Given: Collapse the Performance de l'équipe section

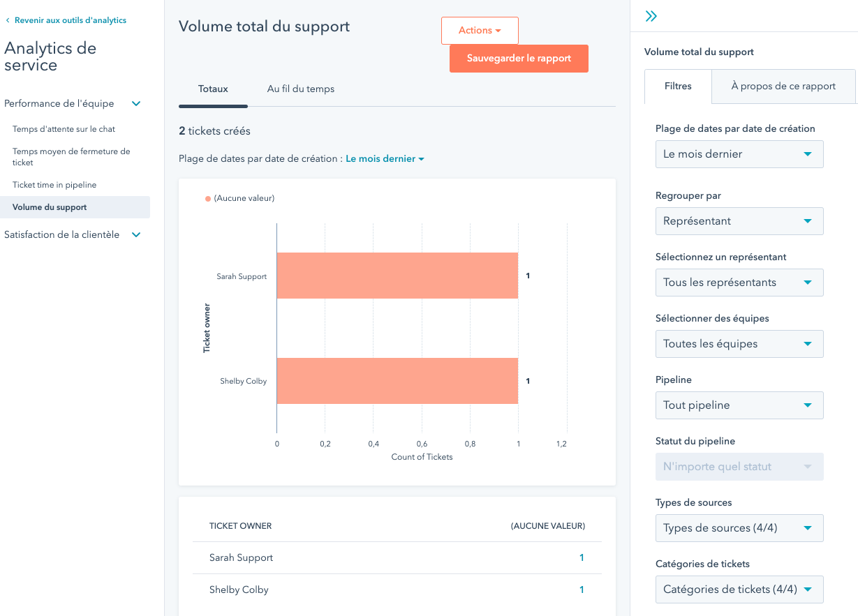Looking at the screenshot, I should pos(136,104).
